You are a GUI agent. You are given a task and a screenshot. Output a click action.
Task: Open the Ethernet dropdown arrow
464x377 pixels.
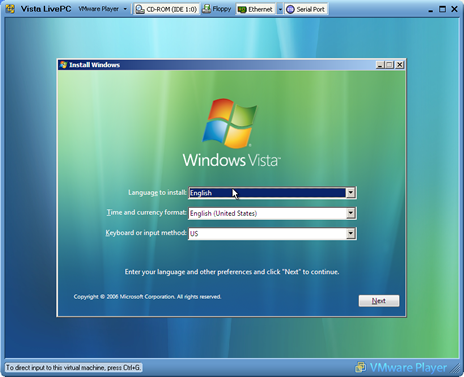(280, 9)
